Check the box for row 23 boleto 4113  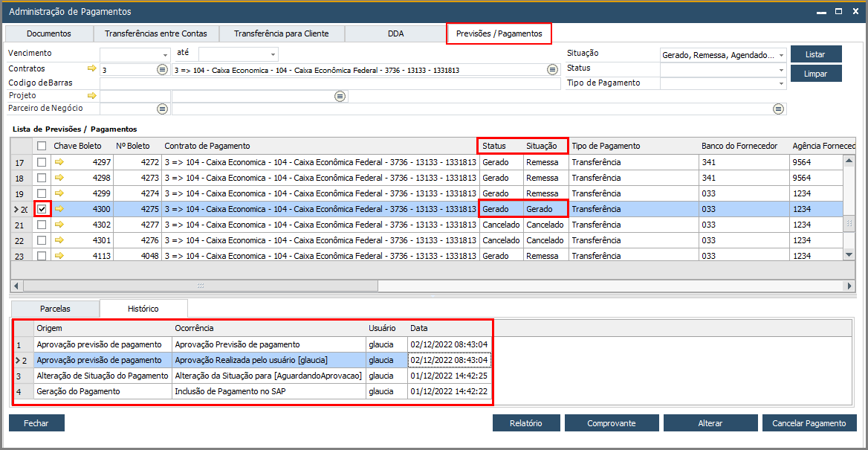pos(42,256)
